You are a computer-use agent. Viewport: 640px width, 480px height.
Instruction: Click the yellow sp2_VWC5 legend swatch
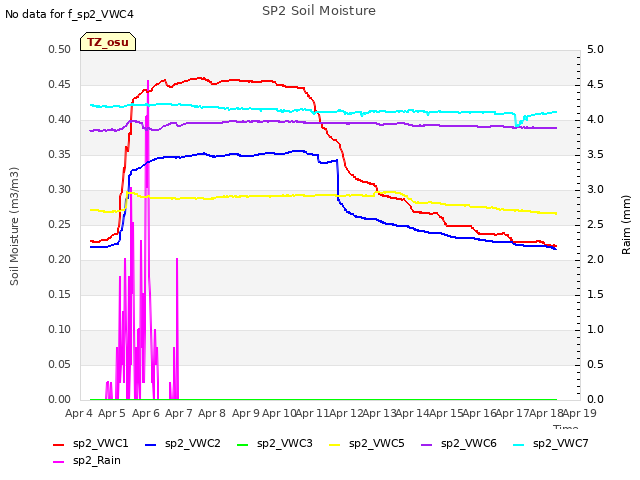pyautogui.click(x=335, y=444)
